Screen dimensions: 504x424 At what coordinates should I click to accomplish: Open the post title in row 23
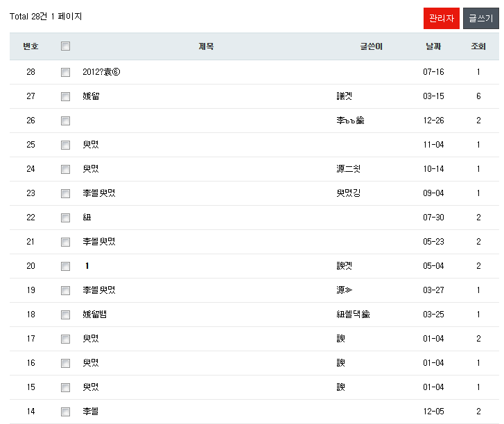[99, 193]
